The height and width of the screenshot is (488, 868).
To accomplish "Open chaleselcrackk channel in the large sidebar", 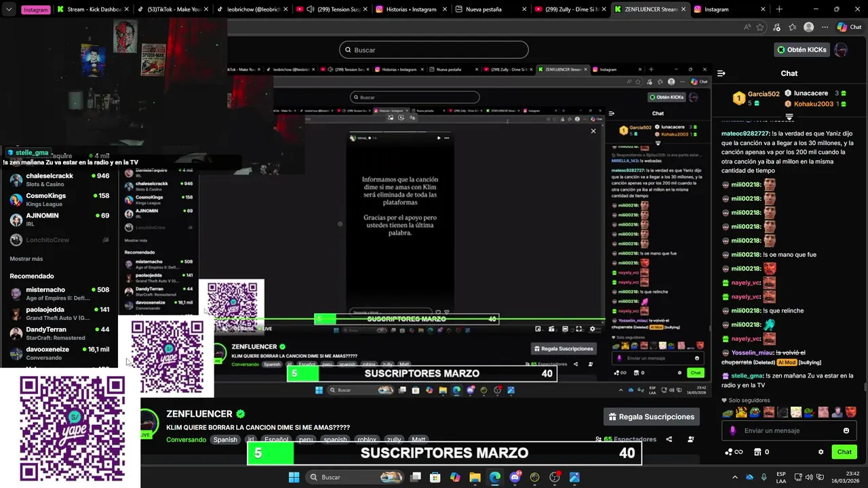I will pyautogui.click(x=60, y=180).
